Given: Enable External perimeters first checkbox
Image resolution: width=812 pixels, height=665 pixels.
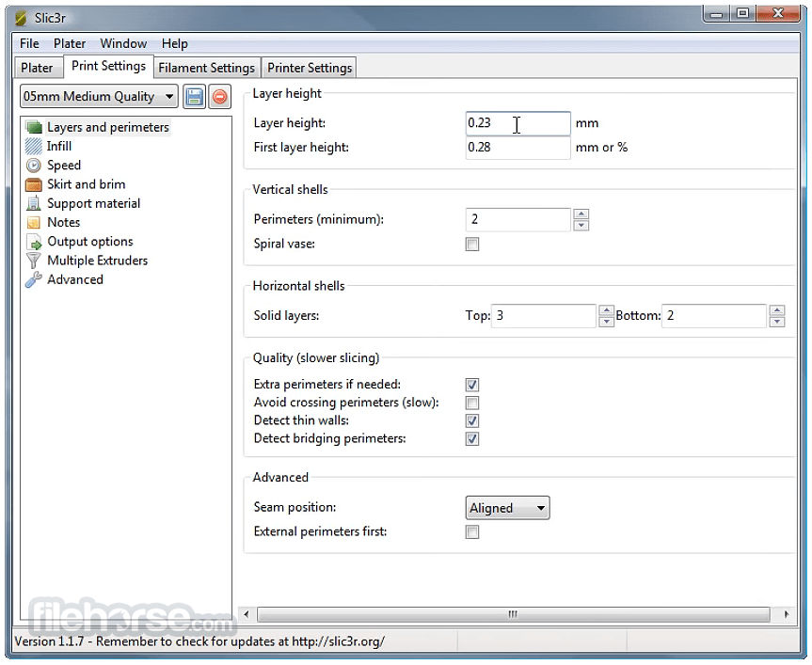Looking at the screenshot, I should tap(471, 532).
